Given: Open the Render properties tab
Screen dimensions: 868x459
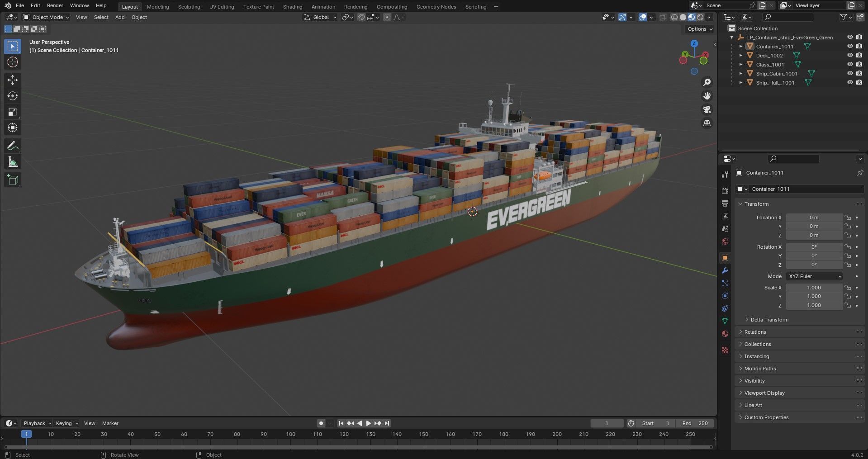Looking at the screenshot, I should (725, 190).
